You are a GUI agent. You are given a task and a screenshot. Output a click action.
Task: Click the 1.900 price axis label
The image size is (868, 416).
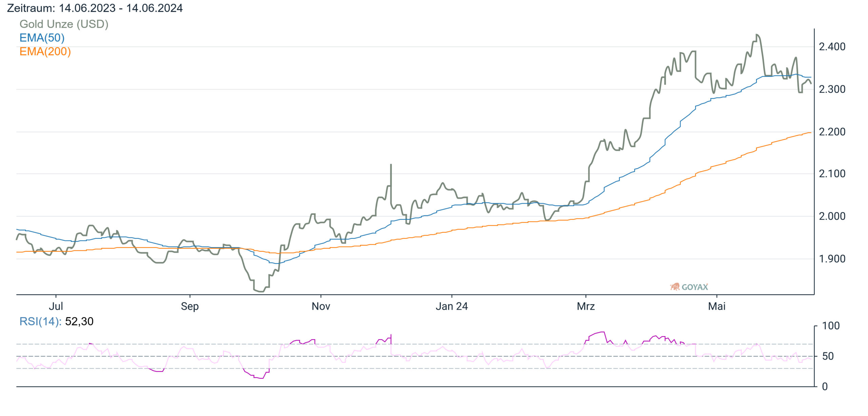[x=832, y=259]
